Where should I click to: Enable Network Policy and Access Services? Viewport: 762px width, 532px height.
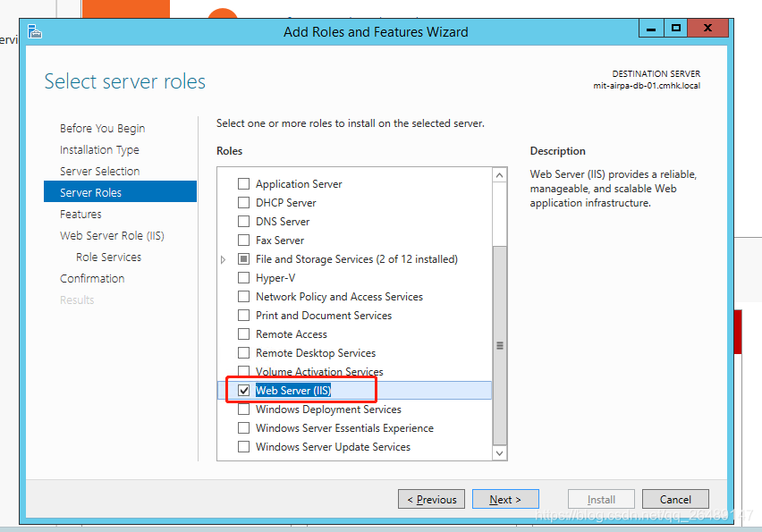[243, 296]
